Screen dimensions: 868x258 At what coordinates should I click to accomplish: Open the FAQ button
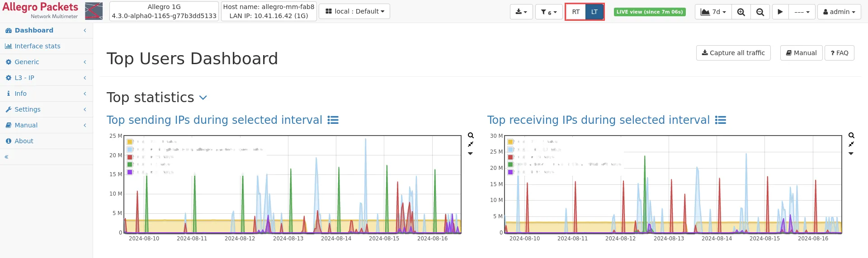[x=839, y=53]
